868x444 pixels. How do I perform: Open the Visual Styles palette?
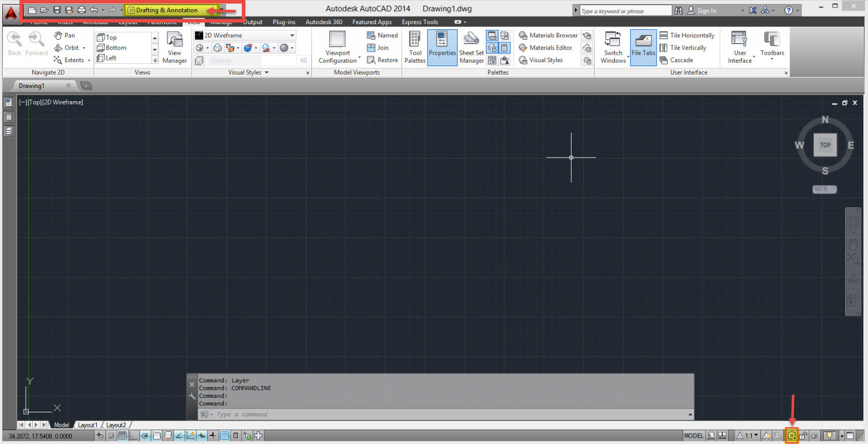pyautogui.click(x=541, y=60)
